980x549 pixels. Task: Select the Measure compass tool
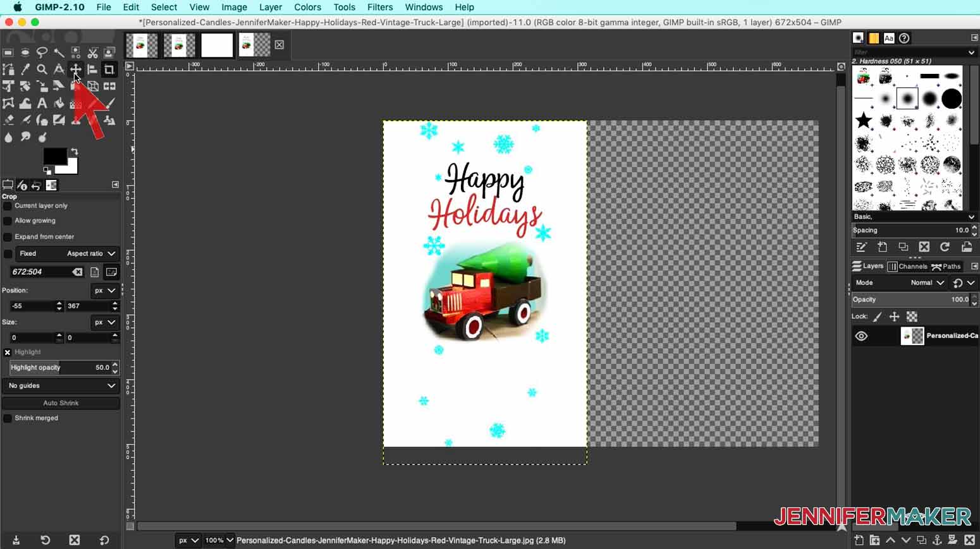point(59,69)
